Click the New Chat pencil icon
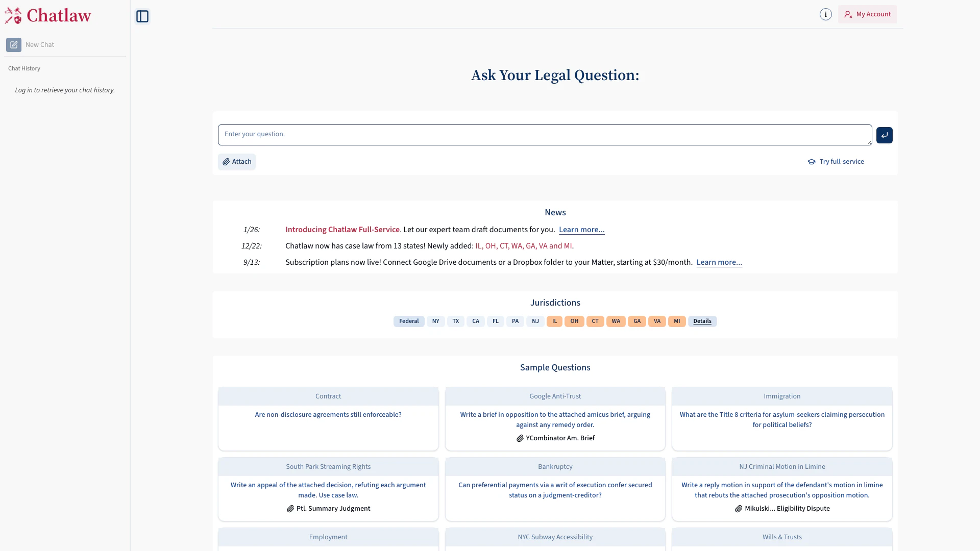This screenshot has width=980, height=551. [14, 45]
